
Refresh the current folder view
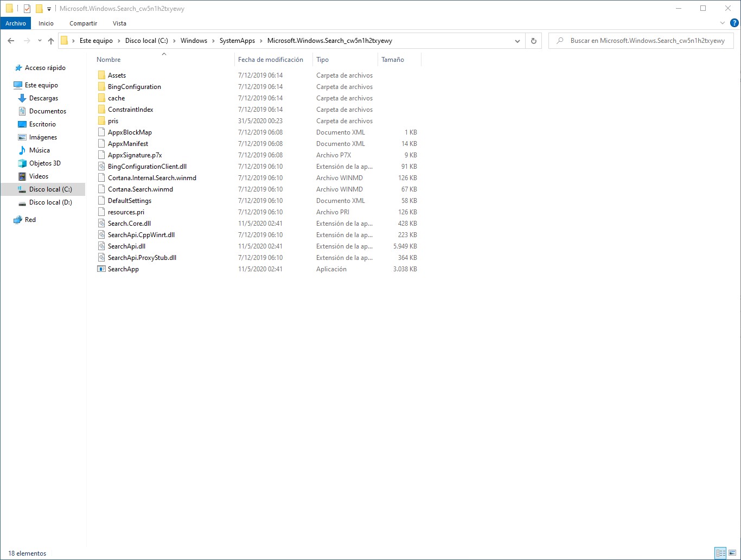534,41
